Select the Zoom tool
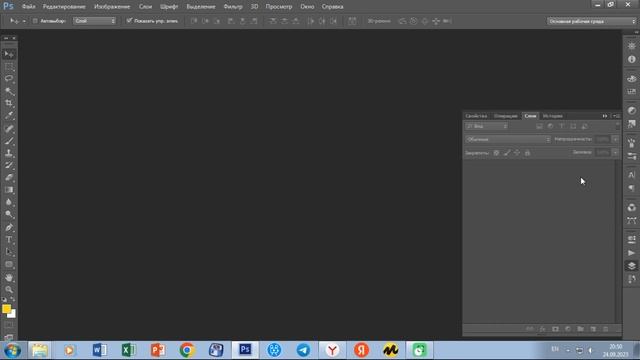Screen dimensions: 640x360 click(9, 290)
